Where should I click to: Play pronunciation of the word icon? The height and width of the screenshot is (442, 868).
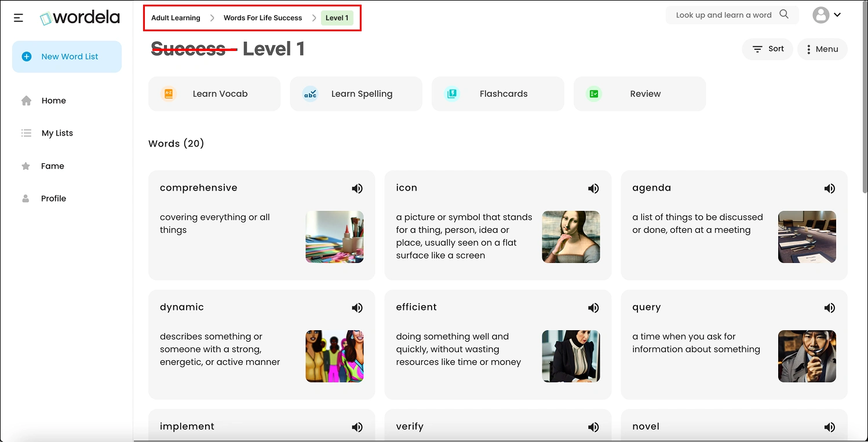coord(593,188)
